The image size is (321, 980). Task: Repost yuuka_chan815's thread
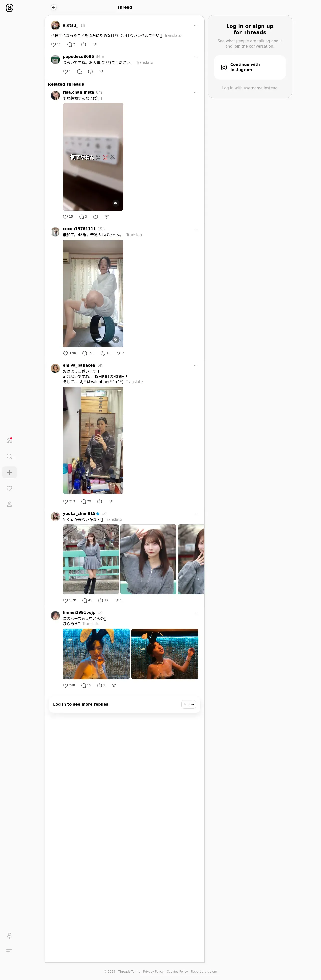pyautogui.click(x=103, y=600)
